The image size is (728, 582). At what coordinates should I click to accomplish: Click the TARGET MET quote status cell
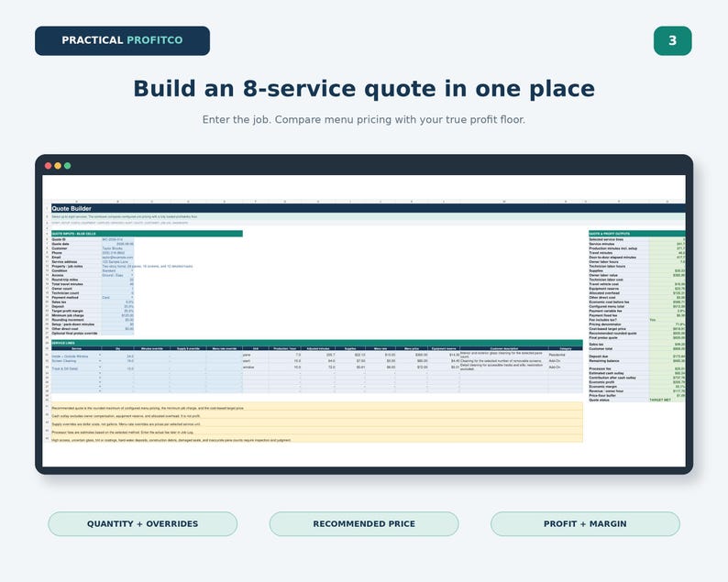[667, 400]
